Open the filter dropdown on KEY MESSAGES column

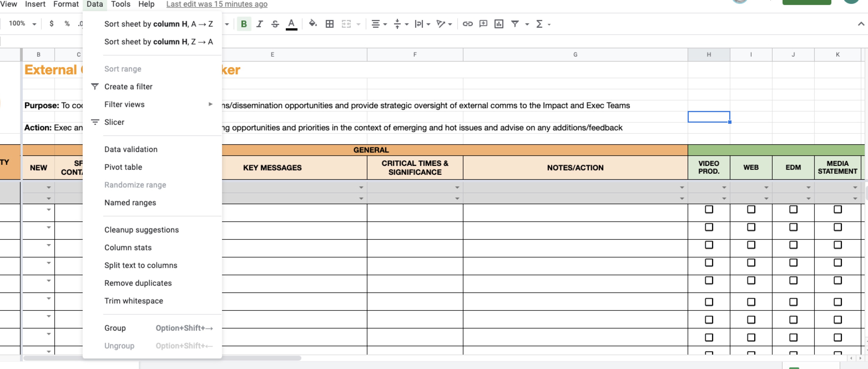361,187
